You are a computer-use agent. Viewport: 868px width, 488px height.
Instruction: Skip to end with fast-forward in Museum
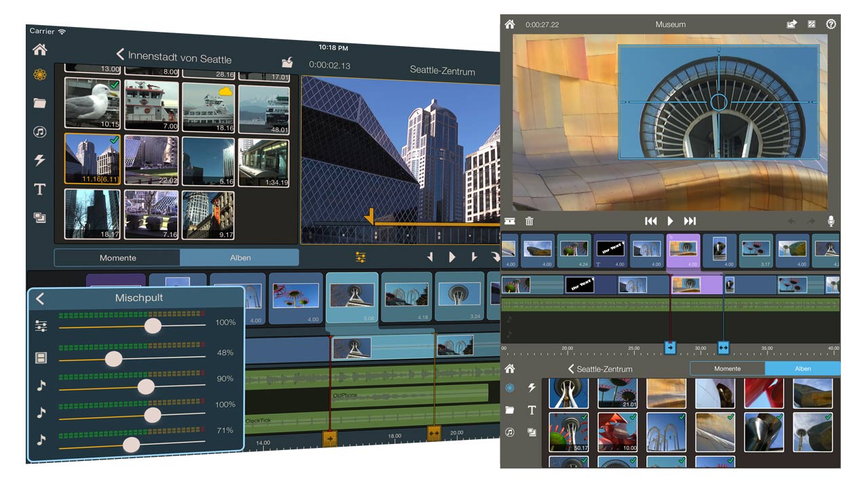pyautogui.click(x=690, y=221)
